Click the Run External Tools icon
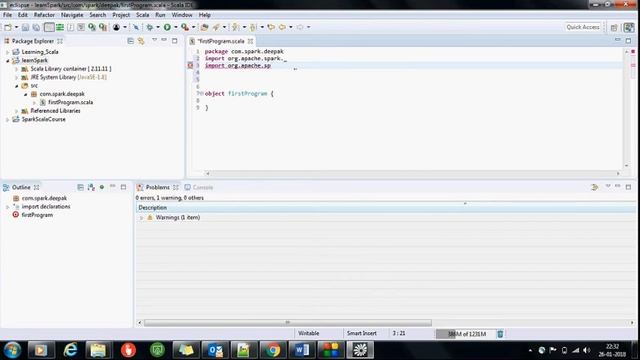This screenshot has height=360, width=640. (185, 27)
